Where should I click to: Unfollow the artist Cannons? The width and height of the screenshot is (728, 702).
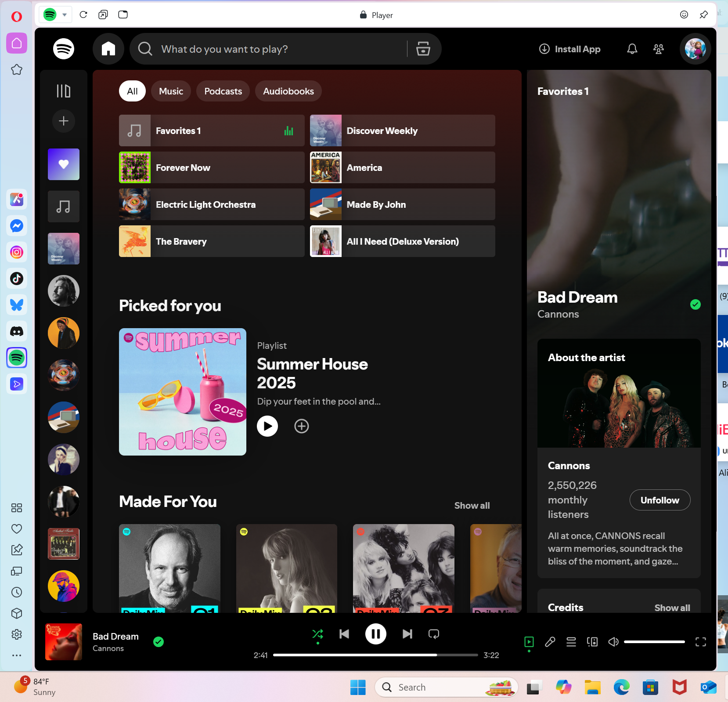coord(660,500)
